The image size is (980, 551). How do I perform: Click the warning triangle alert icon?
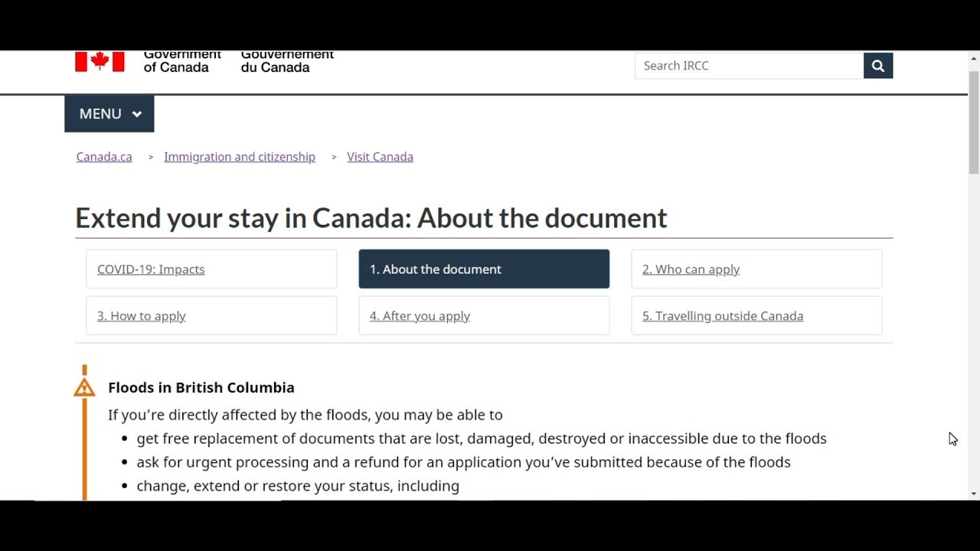[x=84, y=385]
